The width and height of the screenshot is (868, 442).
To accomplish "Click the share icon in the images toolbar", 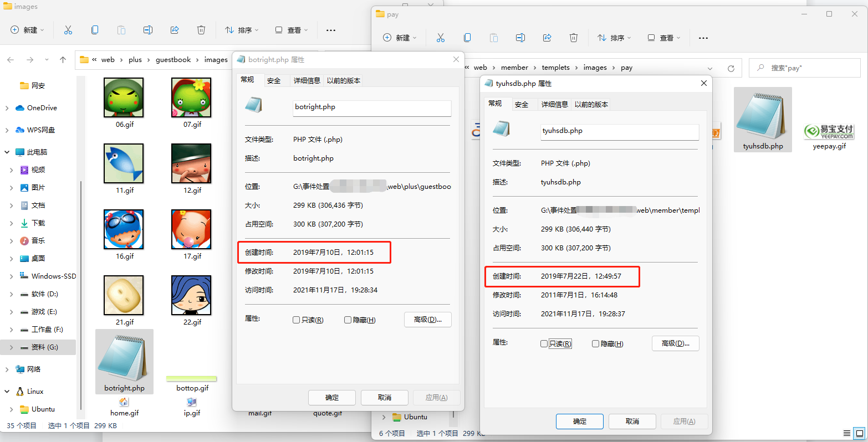I will tap(174, 30).
